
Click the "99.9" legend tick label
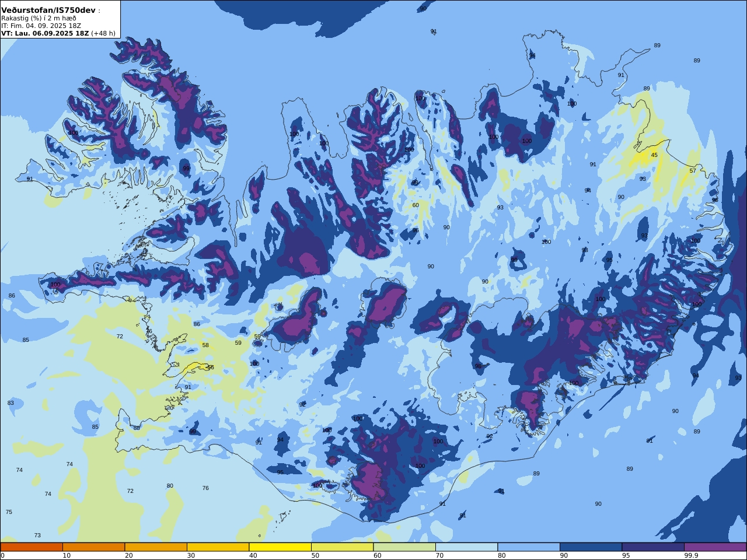click(x=692, y=555)
